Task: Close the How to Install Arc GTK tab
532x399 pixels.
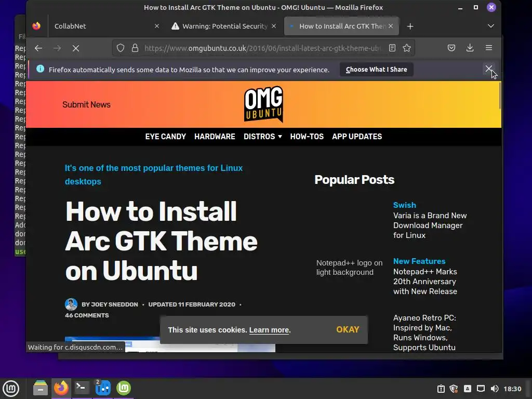Action: [391, 26]
